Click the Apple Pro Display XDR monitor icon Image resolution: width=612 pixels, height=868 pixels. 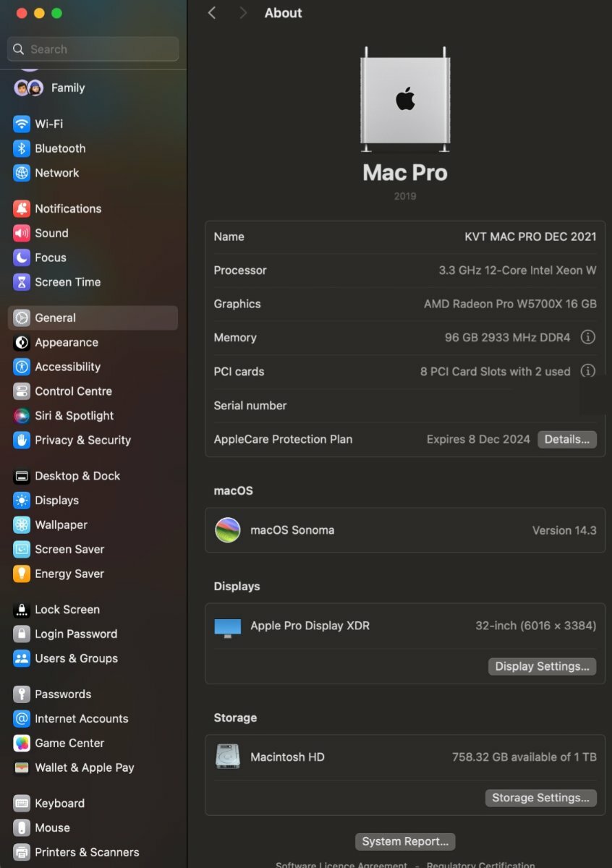click(228, 627)
